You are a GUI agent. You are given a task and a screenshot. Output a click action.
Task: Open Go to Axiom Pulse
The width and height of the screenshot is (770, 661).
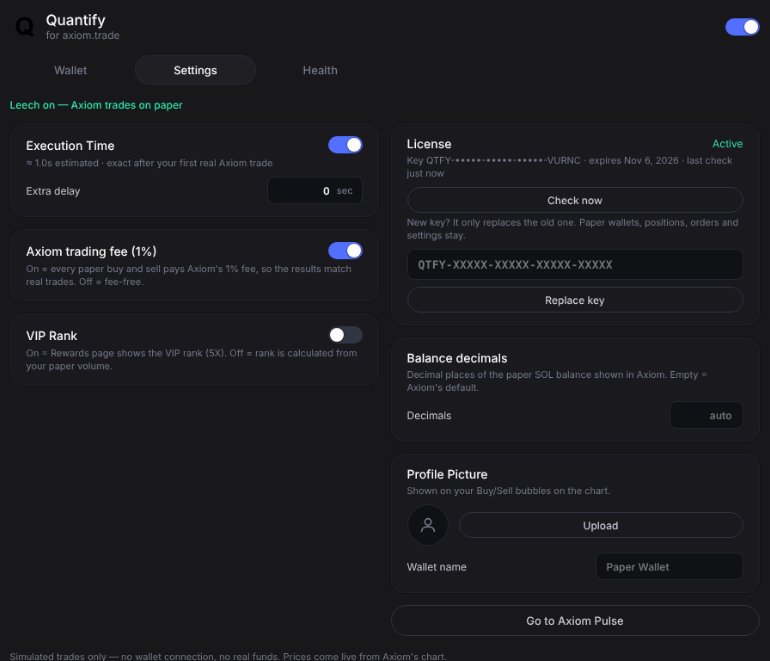coord(575,621)
